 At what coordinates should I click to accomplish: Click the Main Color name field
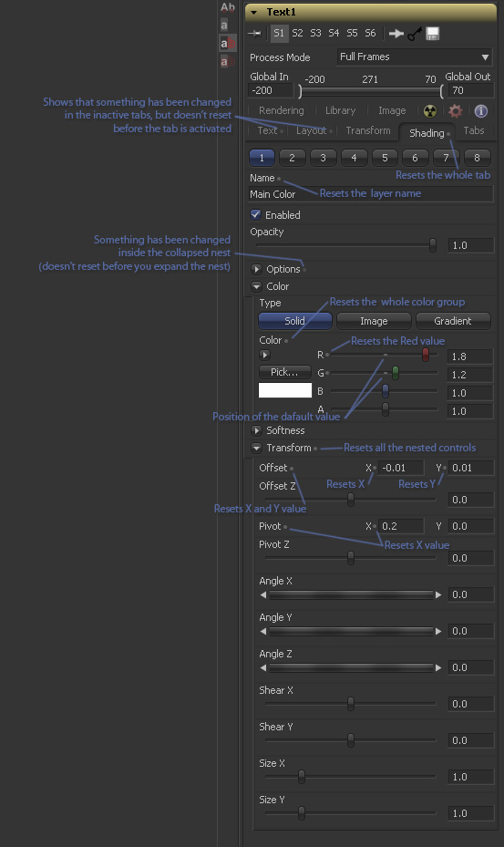point(371,194)
